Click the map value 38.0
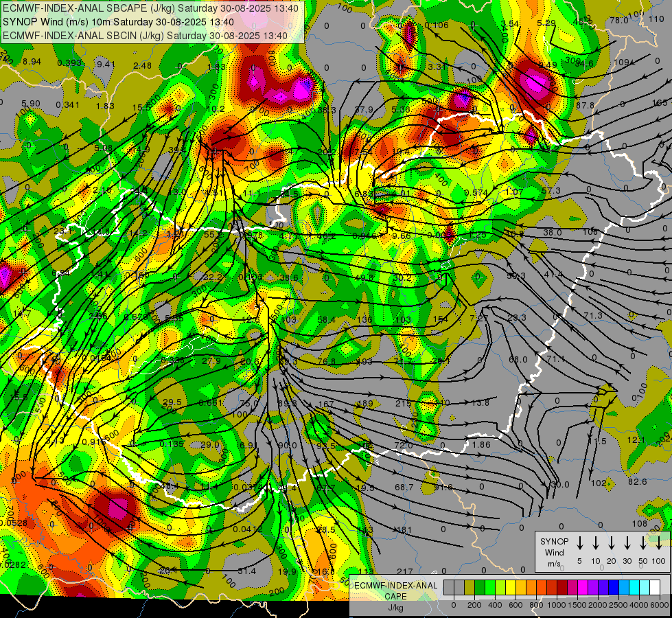The image size is (672, 618). (553, 232)
